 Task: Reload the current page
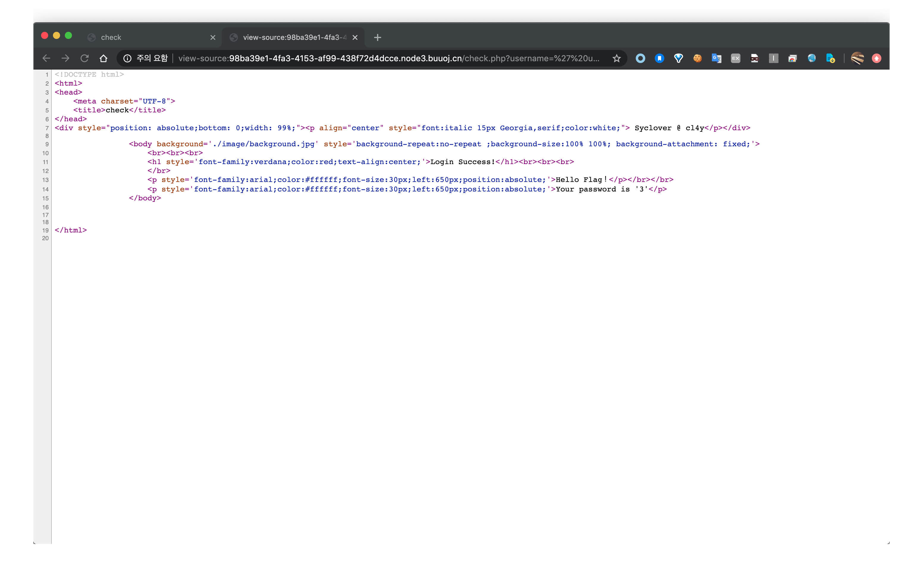(x=84, y=58)
